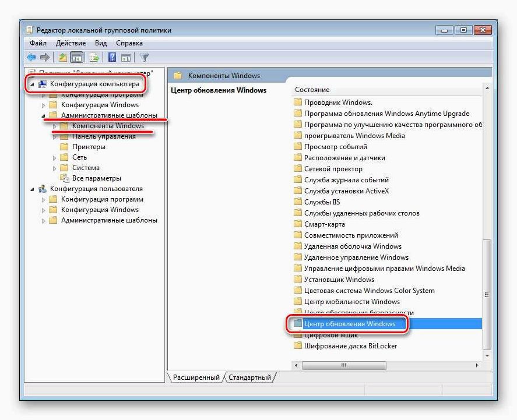Expand Конфигурация Windows under user configuration
The height and width of the screenshot is (420, 517).
click(43, 210)
